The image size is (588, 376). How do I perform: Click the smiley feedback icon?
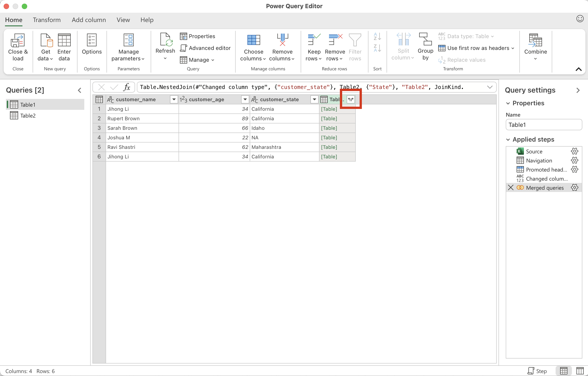[x=580, y=19]
